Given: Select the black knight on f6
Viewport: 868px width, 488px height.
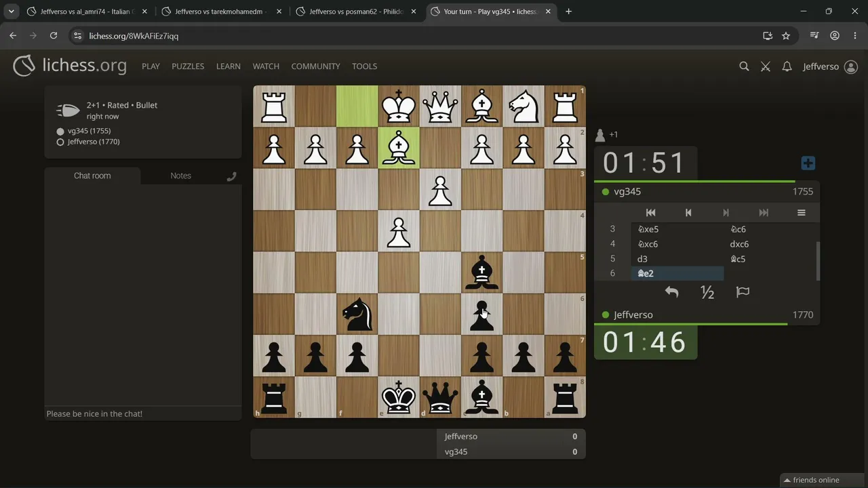Looking at the screenshot, I should point(357,314).
